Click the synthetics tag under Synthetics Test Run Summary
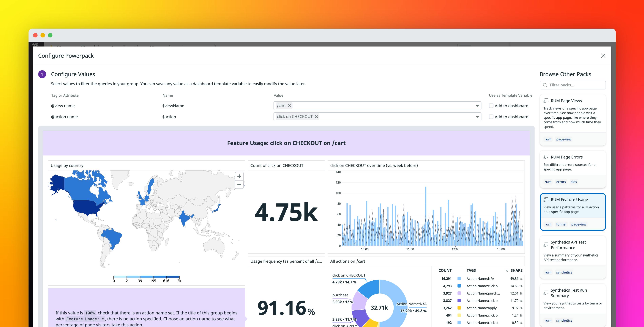 (564, 320)
